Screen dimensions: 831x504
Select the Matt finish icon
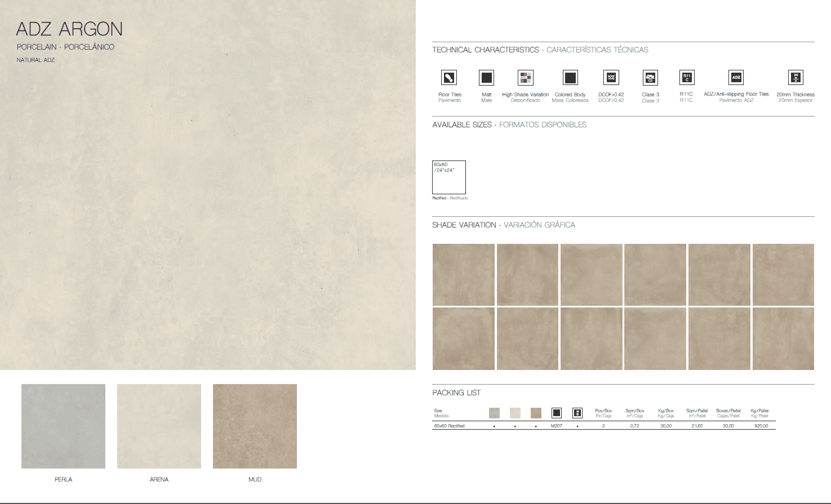point(486,78)
